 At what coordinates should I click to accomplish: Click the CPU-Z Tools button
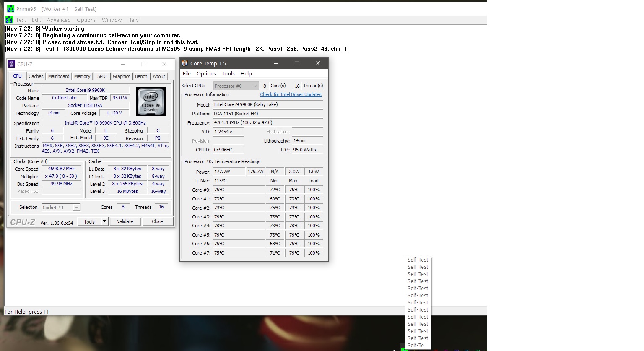[89, 221]
